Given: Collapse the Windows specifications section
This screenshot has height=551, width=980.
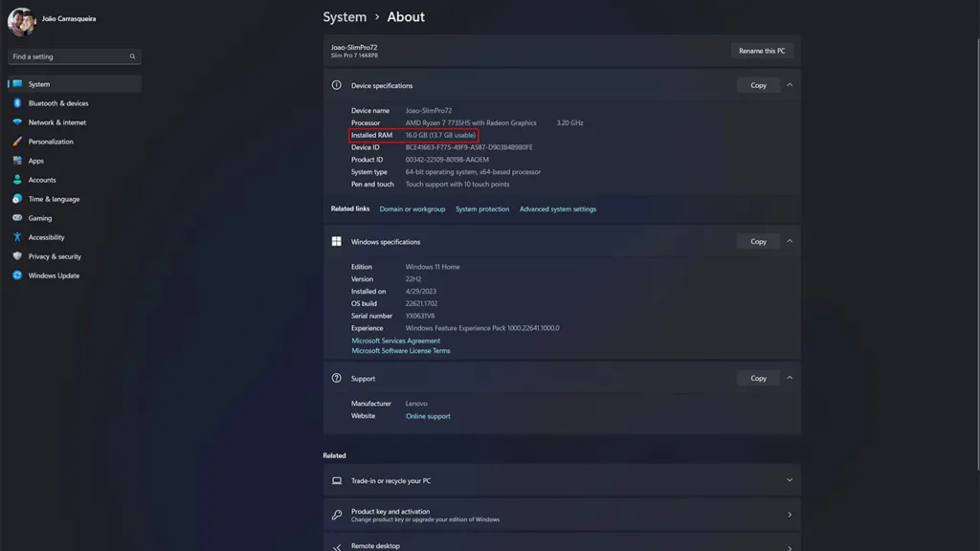Looking at the screenshot, I should click(790, 241).
